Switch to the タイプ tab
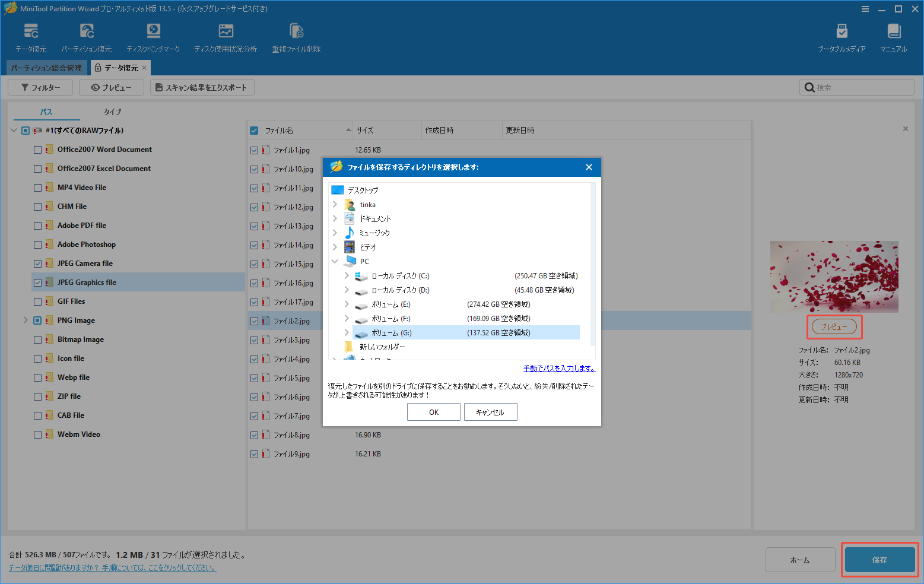The width and height of the screenshot is (924, 584). point(112,112)
